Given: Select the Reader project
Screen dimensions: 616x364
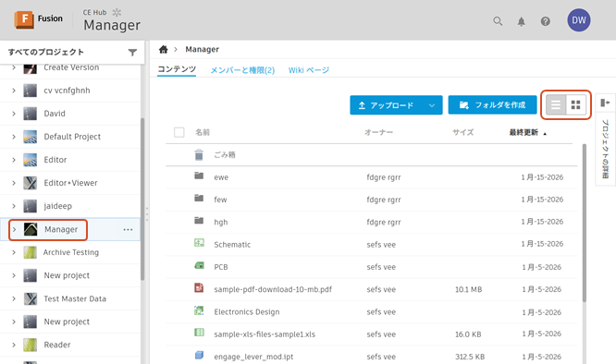Looking at the screenshot, I should (x=57, y=346).
